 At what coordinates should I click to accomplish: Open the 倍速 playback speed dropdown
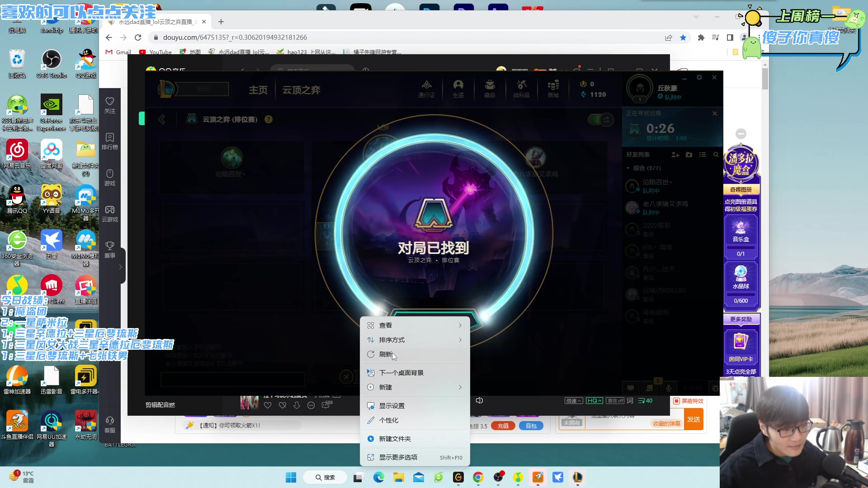574,400
